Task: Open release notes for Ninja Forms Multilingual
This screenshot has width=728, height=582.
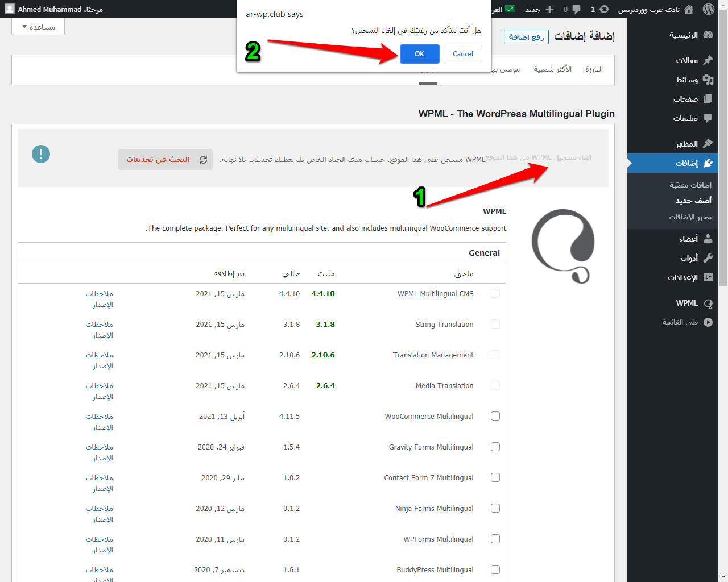Action: tap(100, 514)
